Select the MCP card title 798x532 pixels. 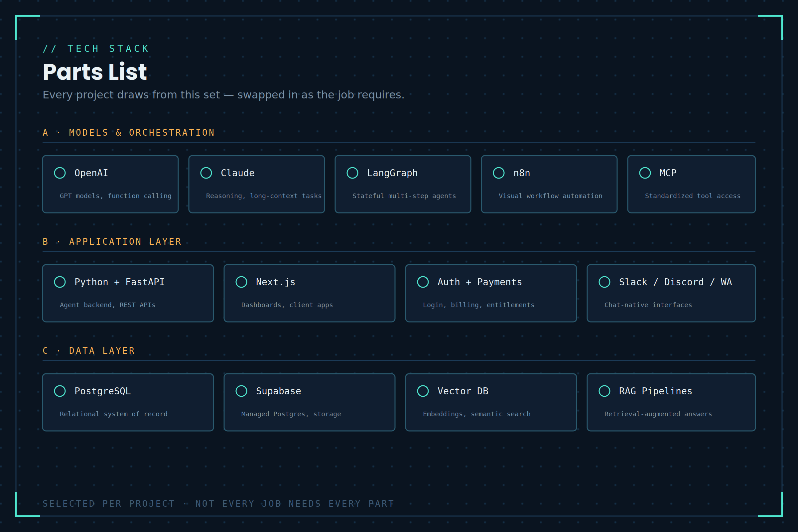click(x=668, y=173)
